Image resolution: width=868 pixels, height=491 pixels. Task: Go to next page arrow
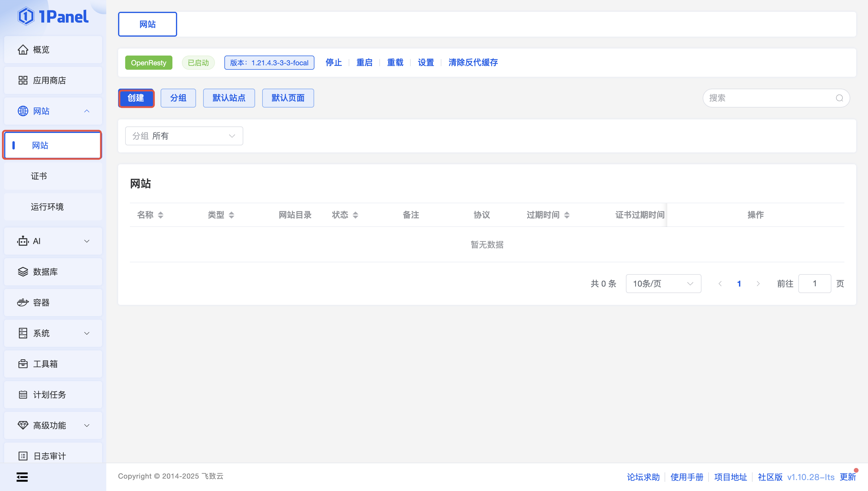(x=758, y=284)
